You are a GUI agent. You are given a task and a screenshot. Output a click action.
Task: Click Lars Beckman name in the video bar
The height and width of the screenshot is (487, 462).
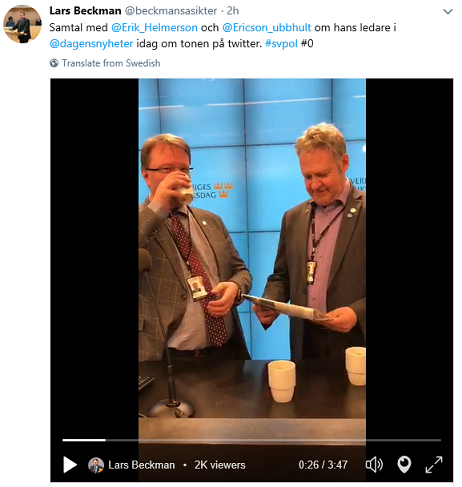142,465
